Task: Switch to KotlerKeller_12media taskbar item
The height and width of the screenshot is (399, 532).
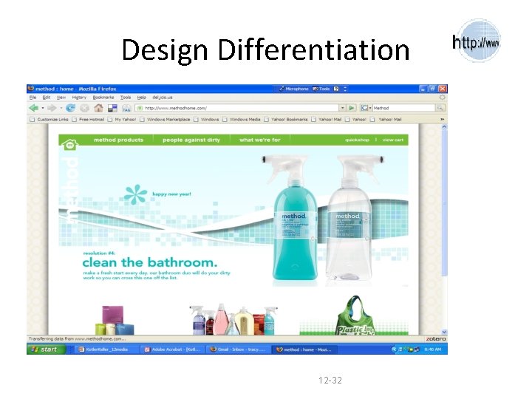Action: [106, 349]
